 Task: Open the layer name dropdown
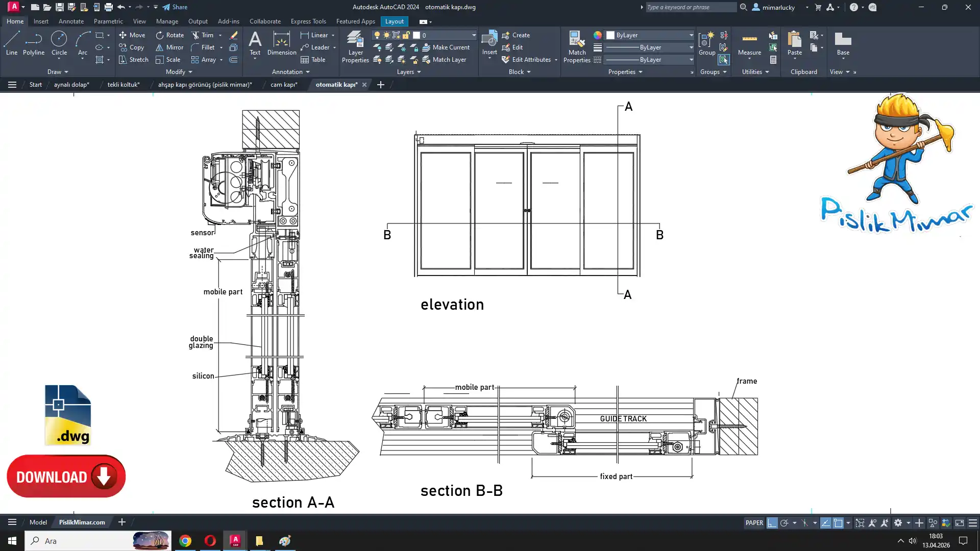click(x=473, y=35)
